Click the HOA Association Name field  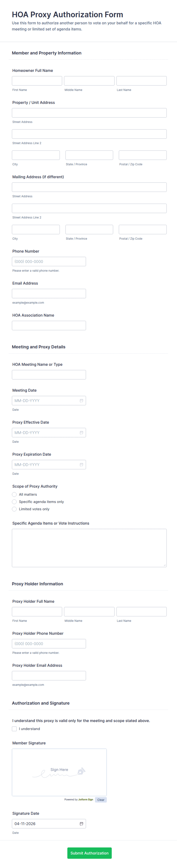coord(49,325)
